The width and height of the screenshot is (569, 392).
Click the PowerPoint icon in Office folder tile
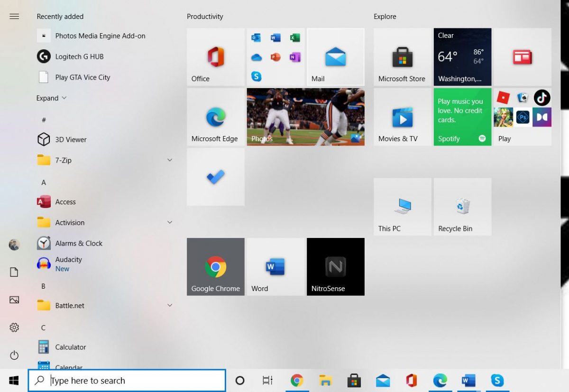point(275,57)
